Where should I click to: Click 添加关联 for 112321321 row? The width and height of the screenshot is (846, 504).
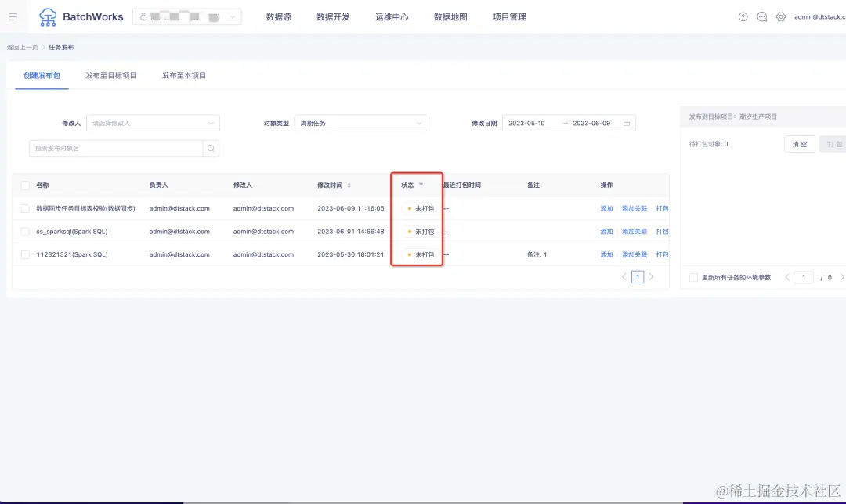coord(634,254)
